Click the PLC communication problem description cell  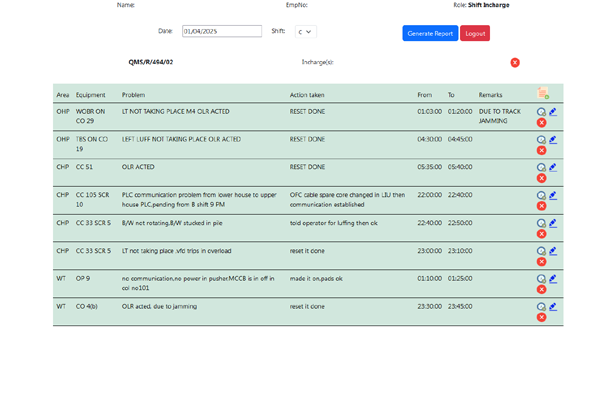coord(199,199)
